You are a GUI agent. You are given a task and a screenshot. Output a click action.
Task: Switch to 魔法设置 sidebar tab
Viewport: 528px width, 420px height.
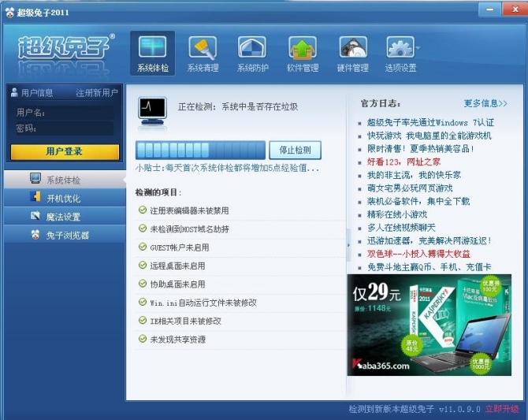point(65,216)
